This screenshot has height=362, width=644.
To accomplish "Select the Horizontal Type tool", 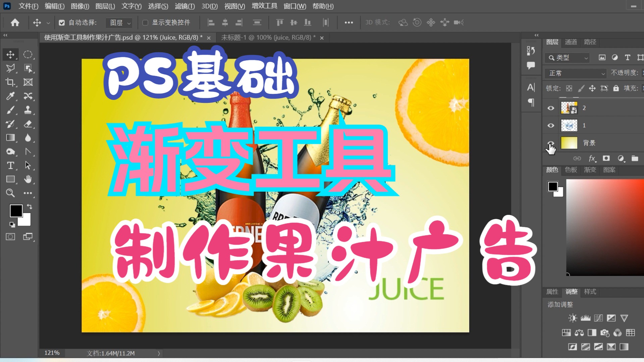I will tap(10, 166).
